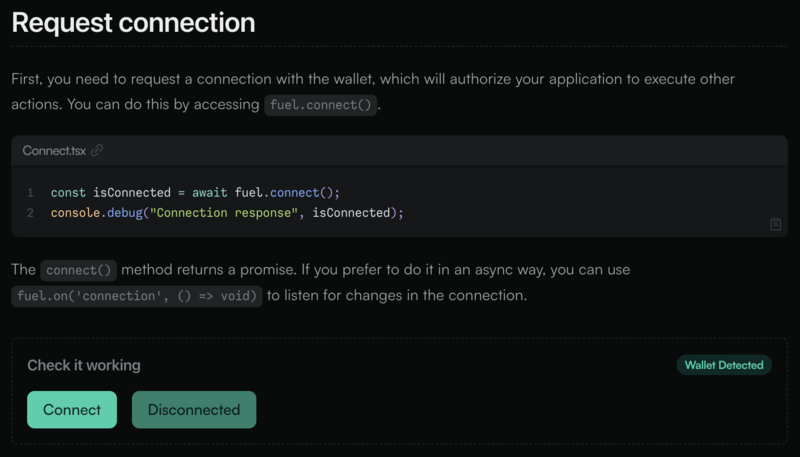Click the await keyword in code
The image size is (800, 457).
[x=210, y=193]
